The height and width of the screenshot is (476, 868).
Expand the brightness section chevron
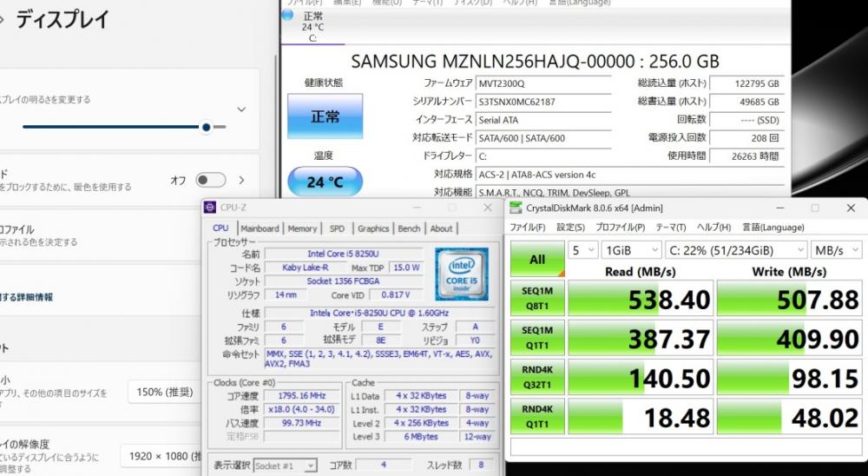pos(241,109)
